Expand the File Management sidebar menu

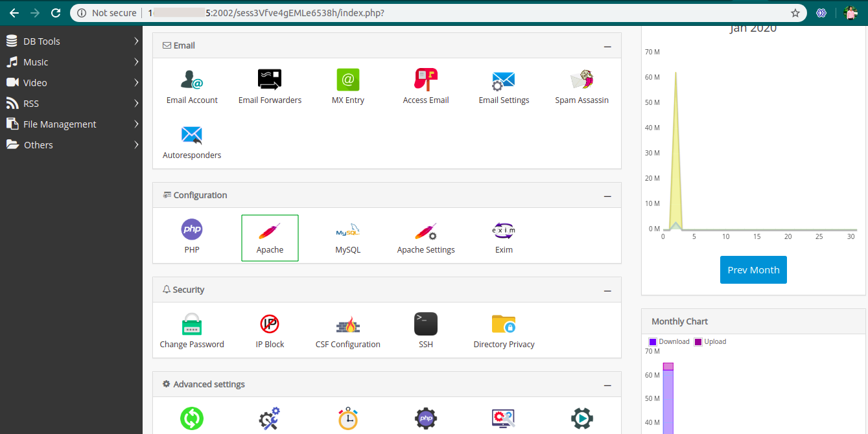click(71, 124)
